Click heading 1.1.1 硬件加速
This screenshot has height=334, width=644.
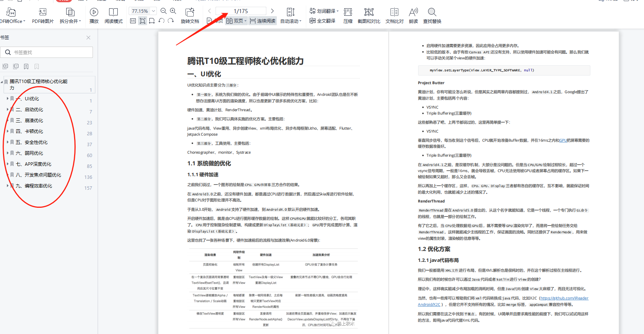203,175
